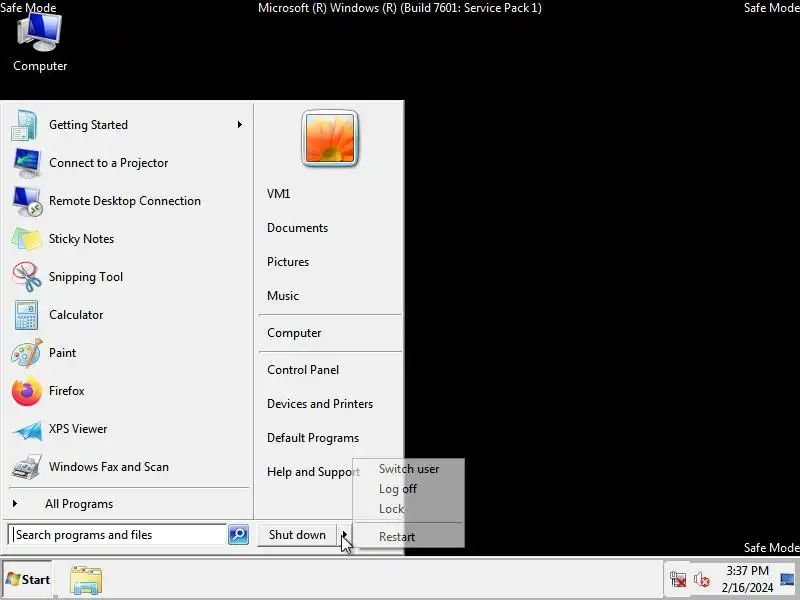Open the XPS Viewer icon
This screenshot has width=800, height=600.
click(27, 430)
